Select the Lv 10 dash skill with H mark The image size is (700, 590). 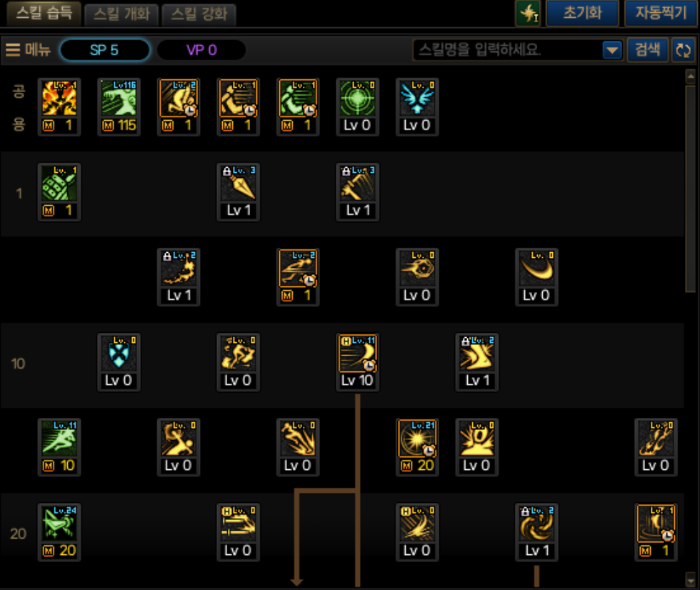(357, 353)
